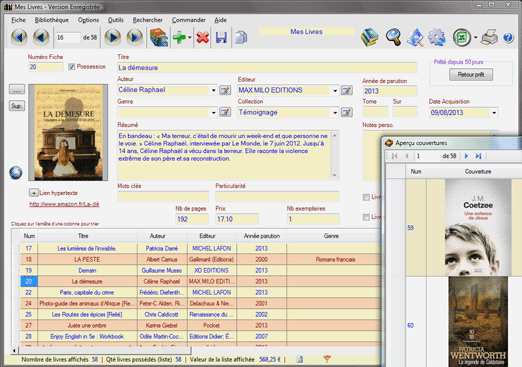Add a new book with green plus
The image size is (522, 367).
(179, 37)
